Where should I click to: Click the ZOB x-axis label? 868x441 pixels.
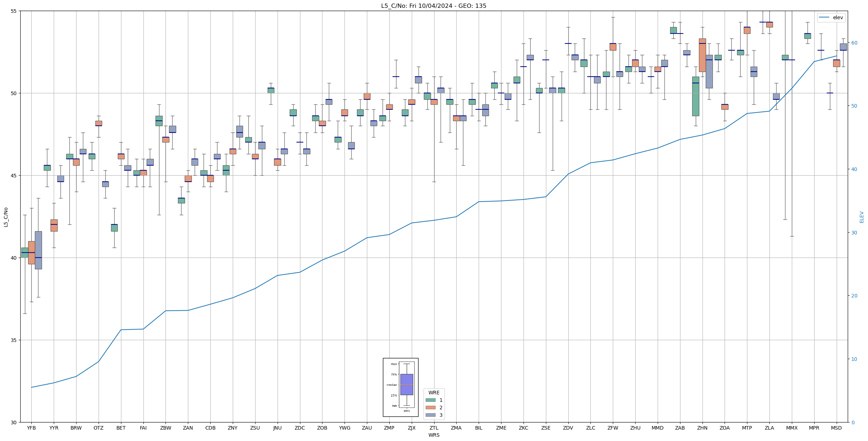pos(322,428)
